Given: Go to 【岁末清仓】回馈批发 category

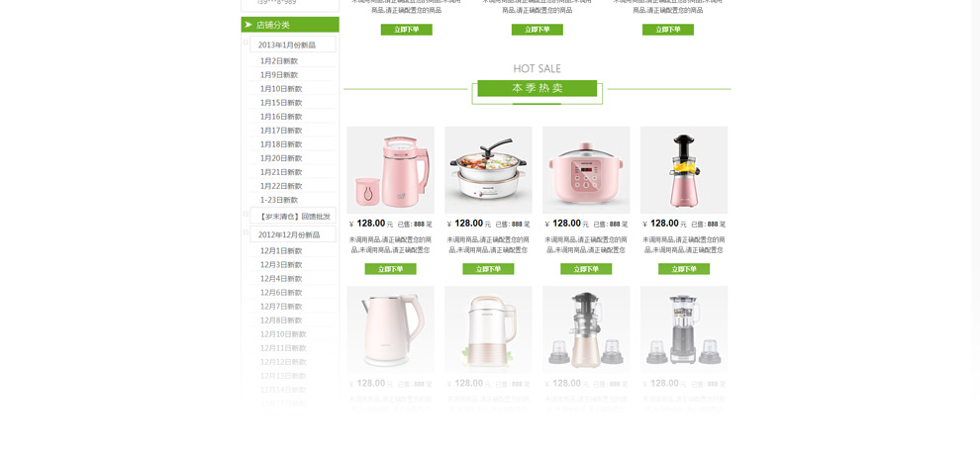Looking at the screenshot, I should (293, 217).
